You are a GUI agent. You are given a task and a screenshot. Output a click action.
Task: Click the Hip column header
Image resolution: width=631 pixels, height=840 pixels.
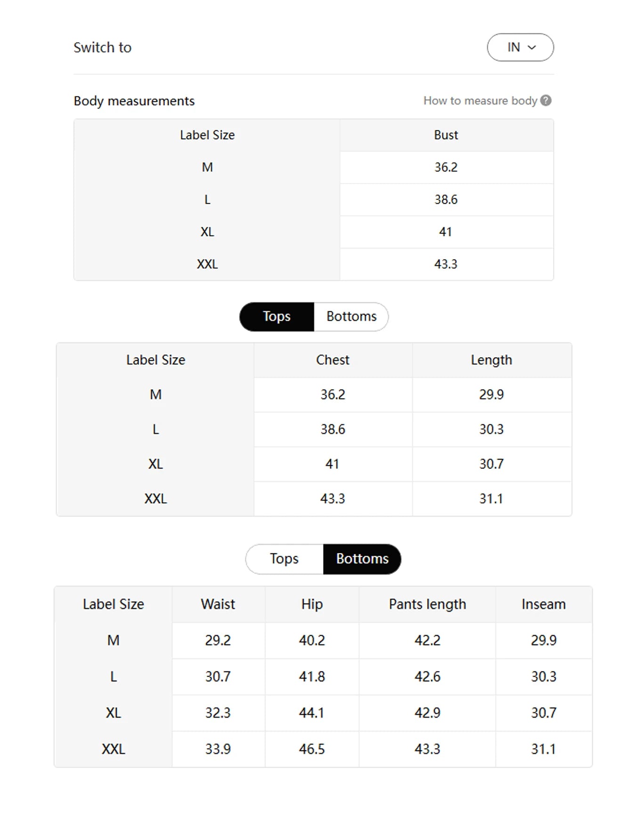coord(312,604)
